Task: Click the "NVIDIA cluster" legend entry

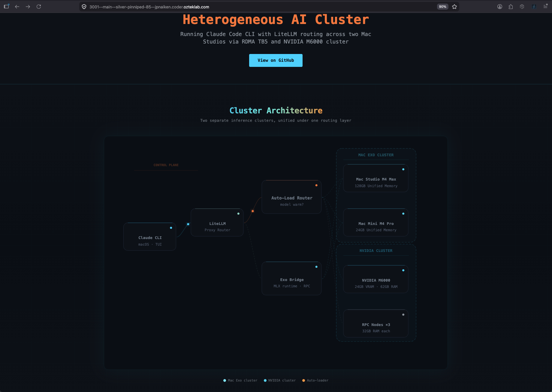Action: [x=280, y=380]
